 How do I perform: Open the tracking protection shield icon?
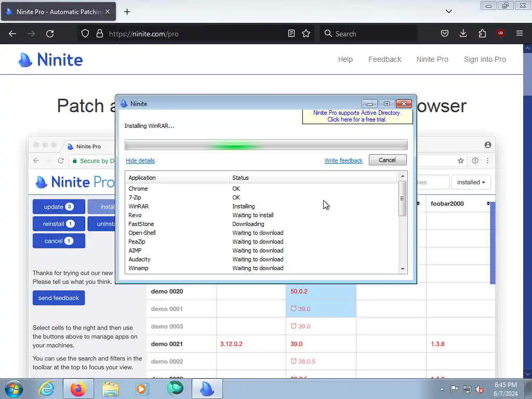[85, 34]
